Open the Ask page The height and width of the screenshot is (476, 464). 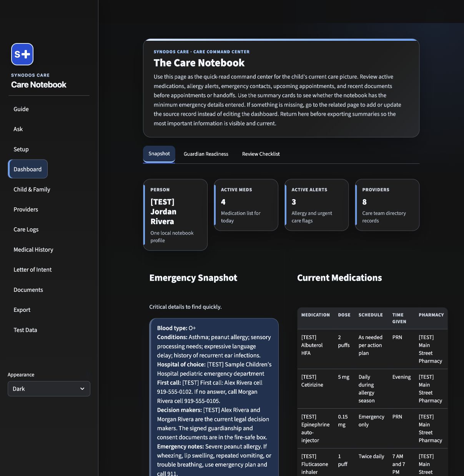coord(18,129)
